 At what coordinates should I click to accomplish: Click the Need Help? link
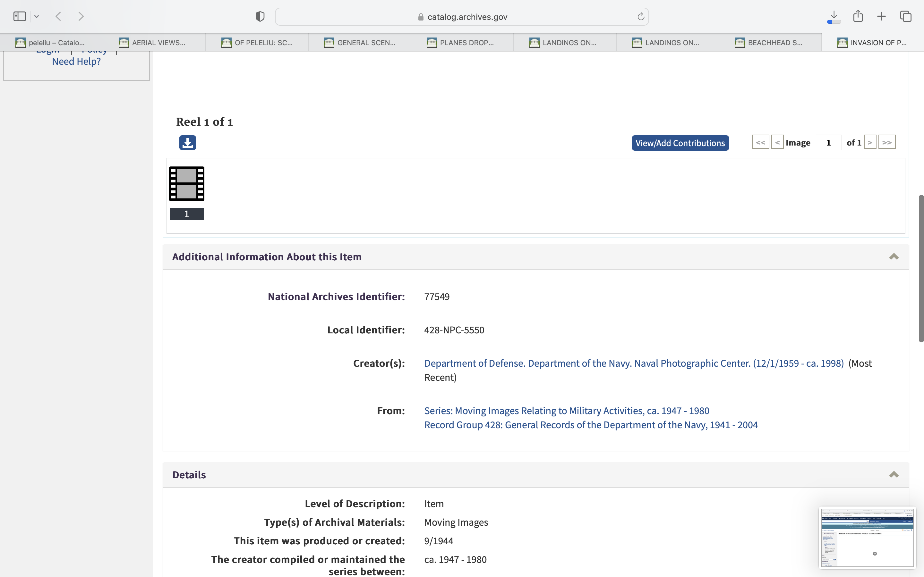[x=76, y=62]
